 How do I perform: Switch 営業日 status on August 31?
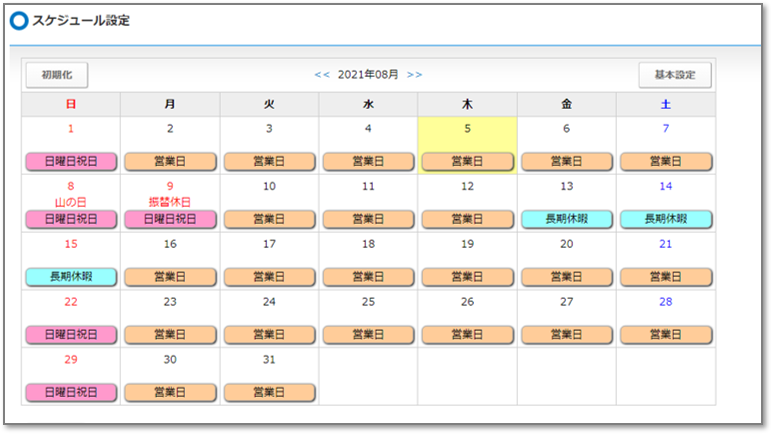point(269,391)
